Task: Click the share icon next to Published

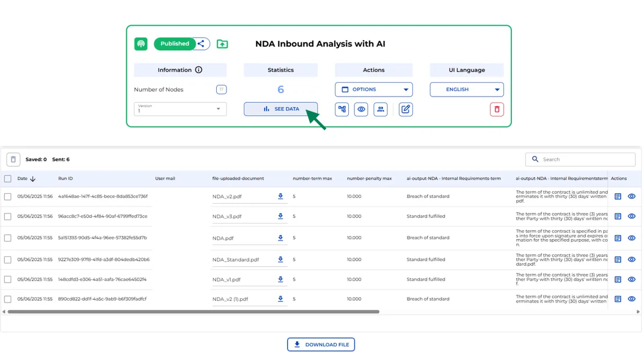Action: 201,44
